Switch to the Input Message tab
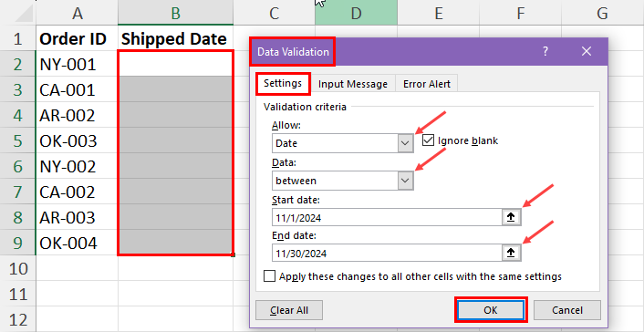The image size is (644, 332). 353,84
